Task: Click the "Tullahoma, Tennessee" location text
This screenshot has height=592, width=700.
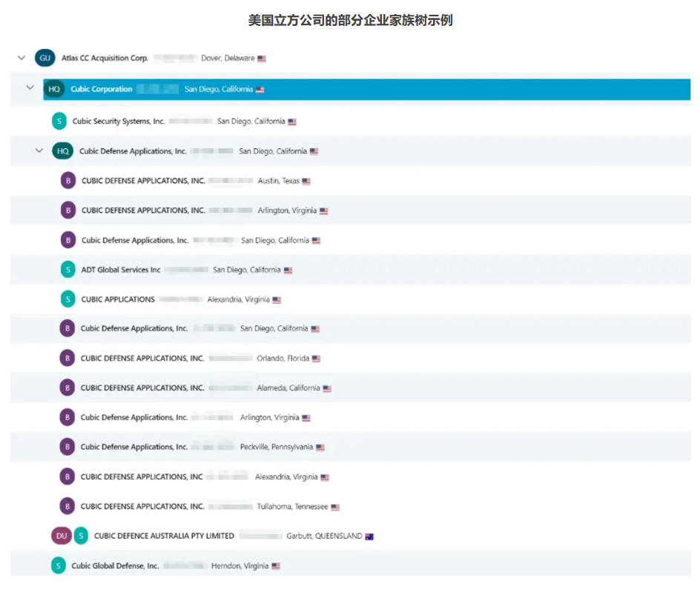Action: click(x=292, y=506)
